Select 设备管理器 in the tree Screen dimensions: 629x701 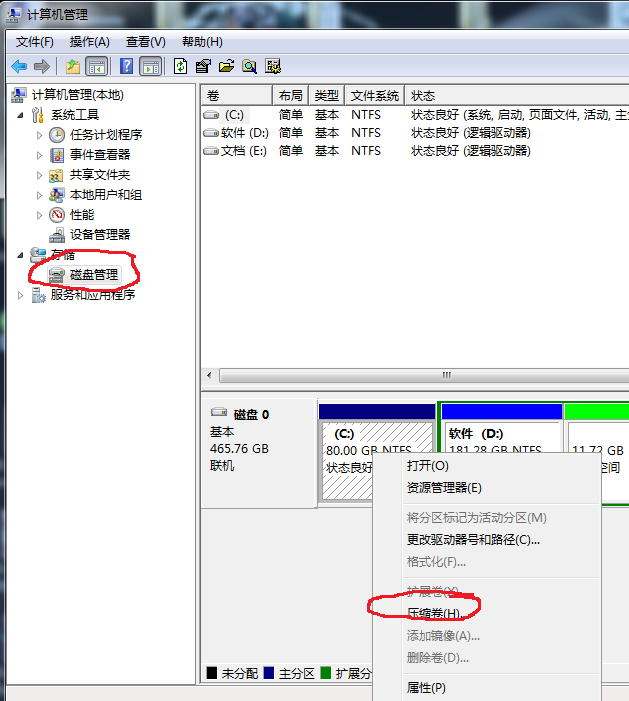[x=99, y=234]
